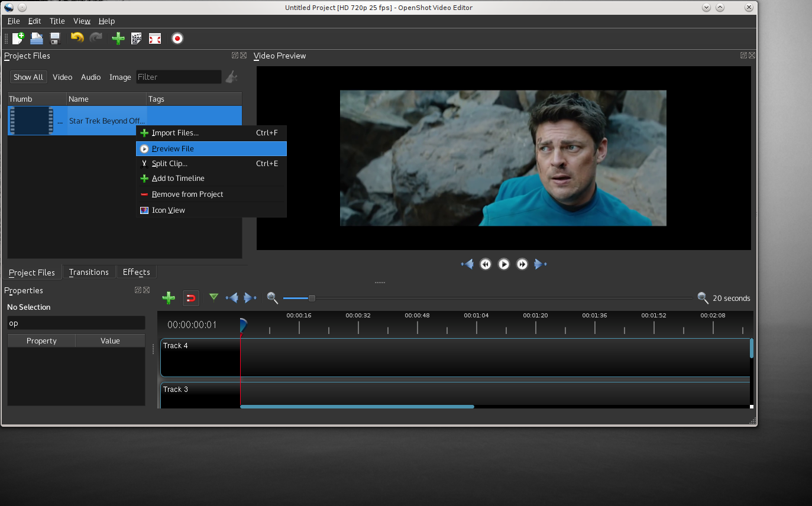Click the New Project toolbar icon

pyautogui.click(x=18, y=38)
